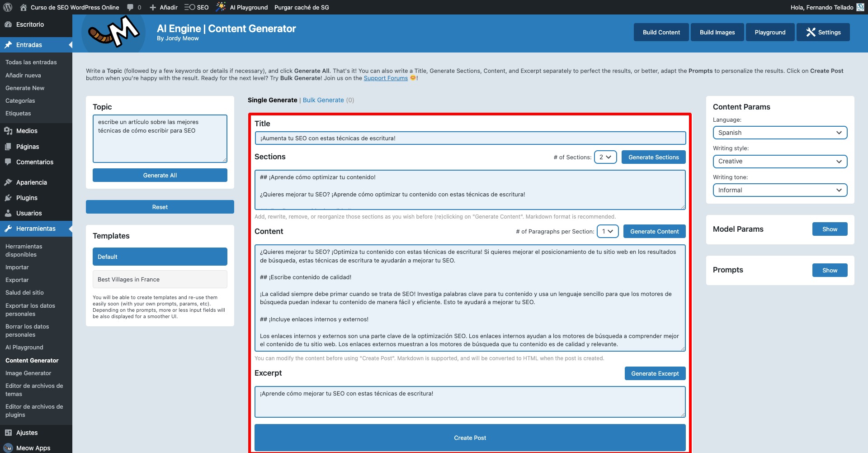Screen dimensions: 868x453
Task: Change the number of Sections dropdown
Action: [x=605, y=157]
